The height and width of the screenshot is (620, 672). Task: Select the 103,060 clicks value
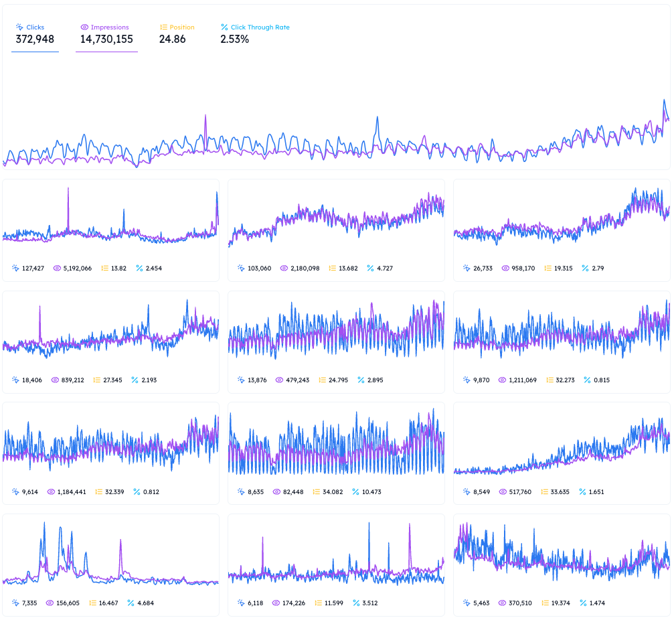(260, 268)
